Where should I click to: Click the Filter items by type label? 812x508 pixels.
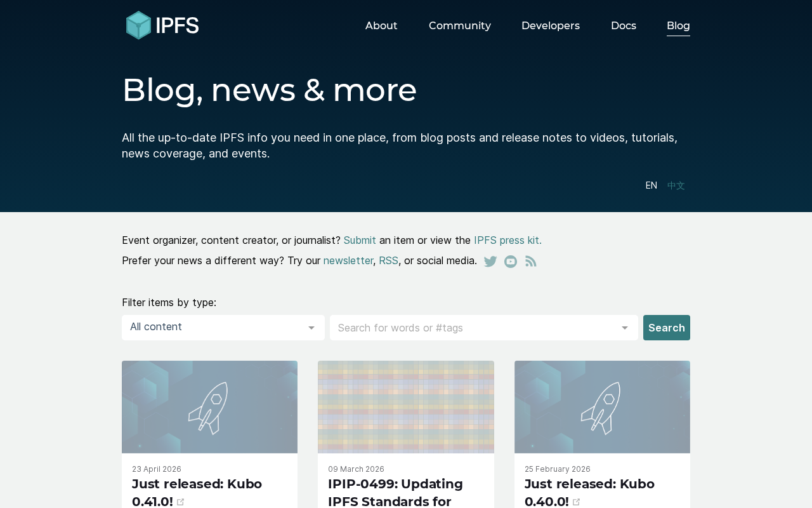tap(169, 302)
